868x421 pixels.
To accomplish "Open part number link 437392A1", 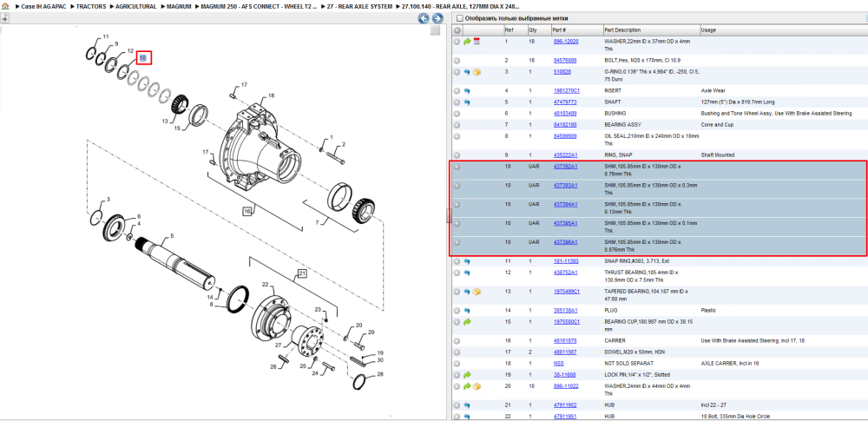I will (566, 166).
